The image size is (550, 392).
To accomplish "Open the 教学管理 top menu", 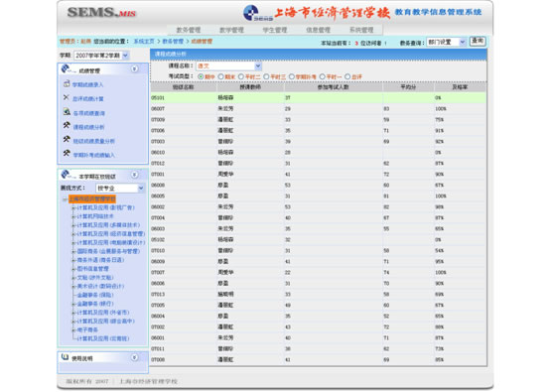I will tap(231, 30).
